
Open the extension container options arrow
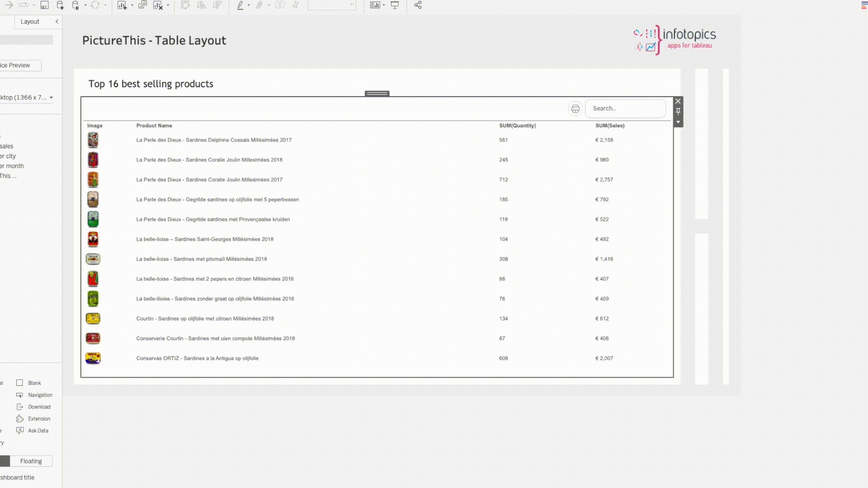(678, 122)
